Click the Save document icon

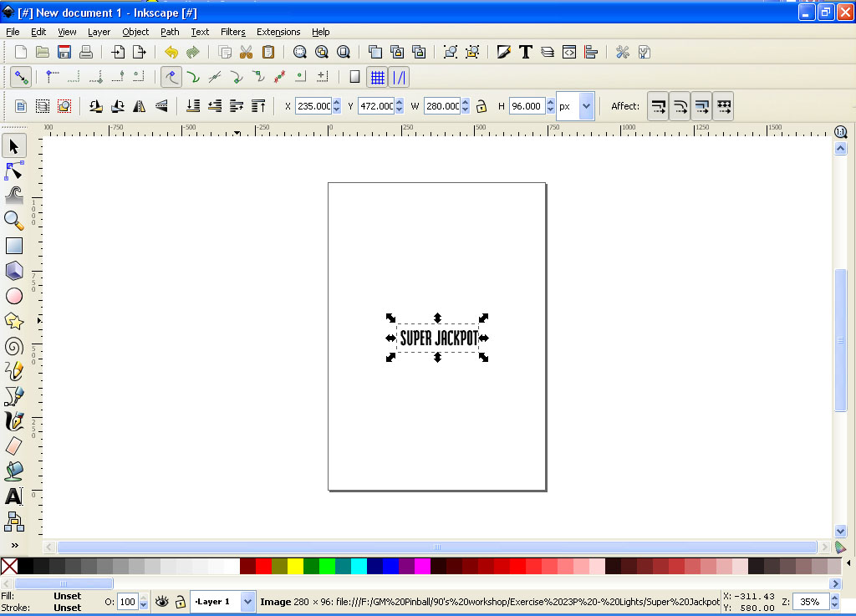[x=64, y=52]
